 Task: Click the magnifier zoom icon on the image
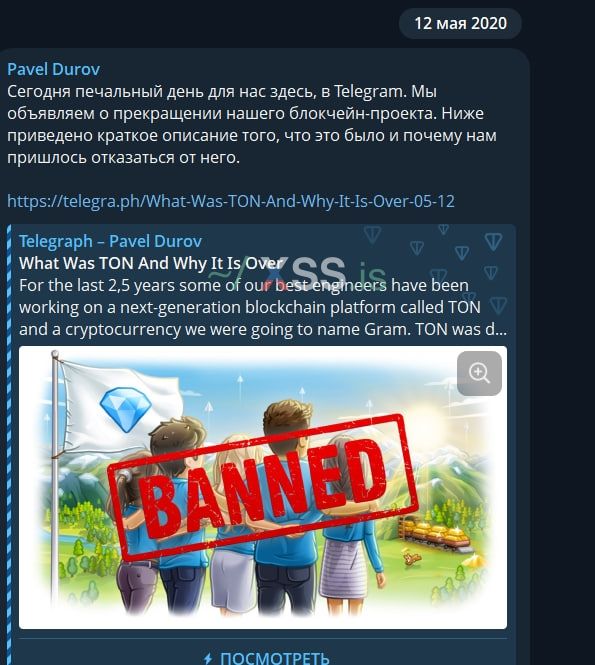[x=479, y=373]
